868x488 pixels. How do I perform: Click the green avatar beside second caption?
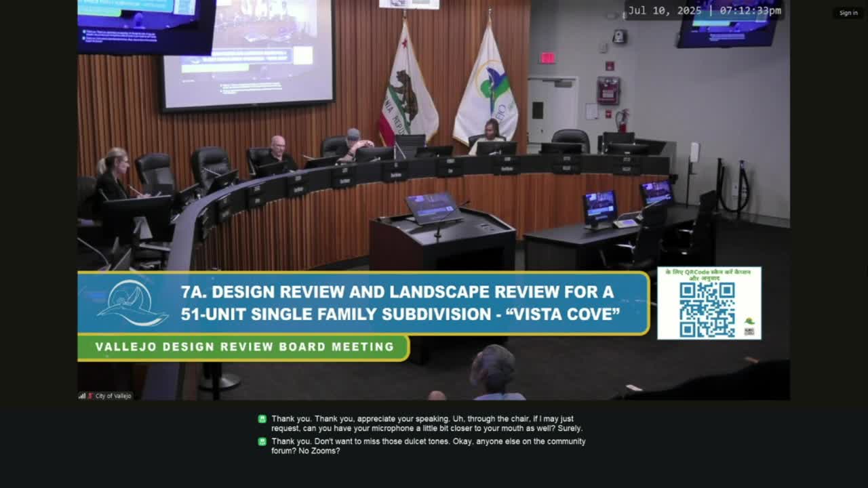(x=262, y=441)
